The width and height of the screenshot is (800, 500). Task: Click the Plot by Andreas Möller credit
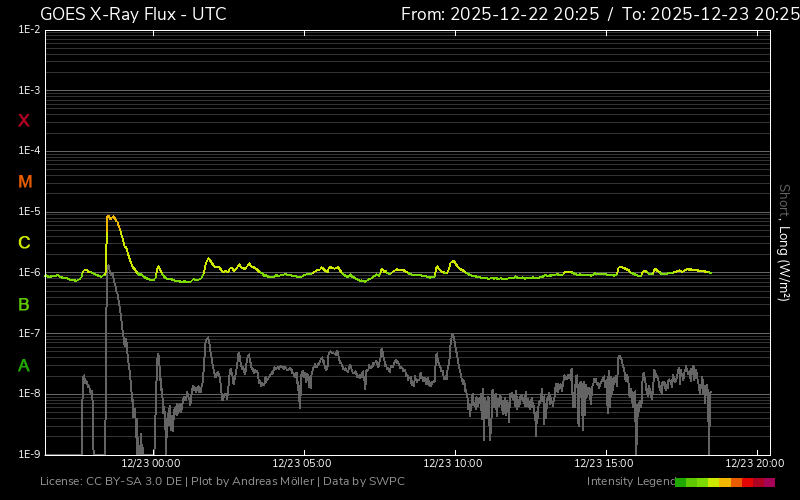coord(253,482)
